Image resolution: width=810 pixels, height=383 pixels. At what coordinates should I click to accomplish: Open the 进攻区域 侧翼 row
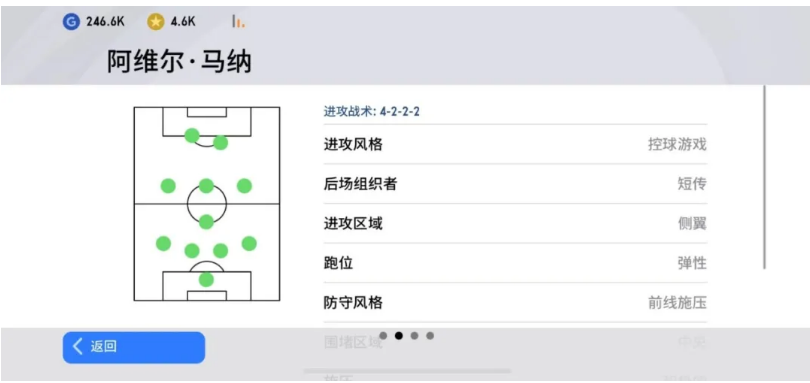coord(515,223)
